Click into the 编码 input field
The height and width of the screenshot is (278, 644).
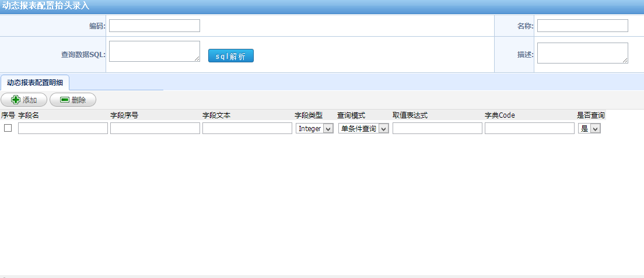coord(155,26)
